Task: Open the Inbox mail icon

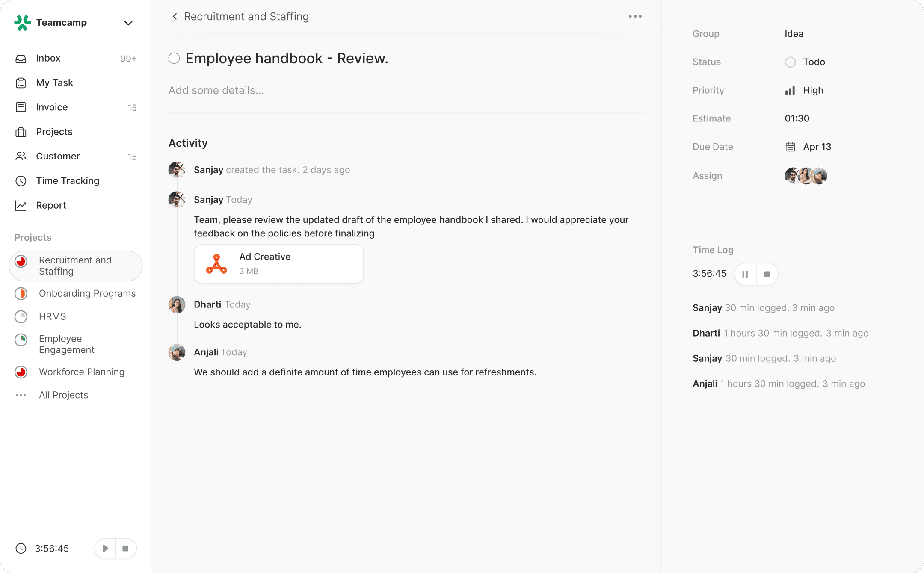Action: 21,59
